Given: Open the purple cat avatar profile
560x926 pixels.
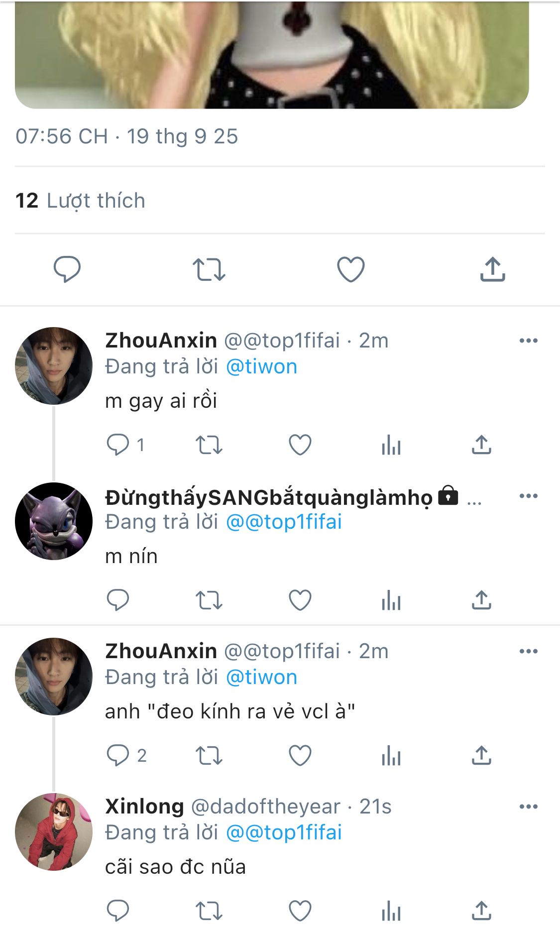Looking at the screenshot, I should point(54,521).
